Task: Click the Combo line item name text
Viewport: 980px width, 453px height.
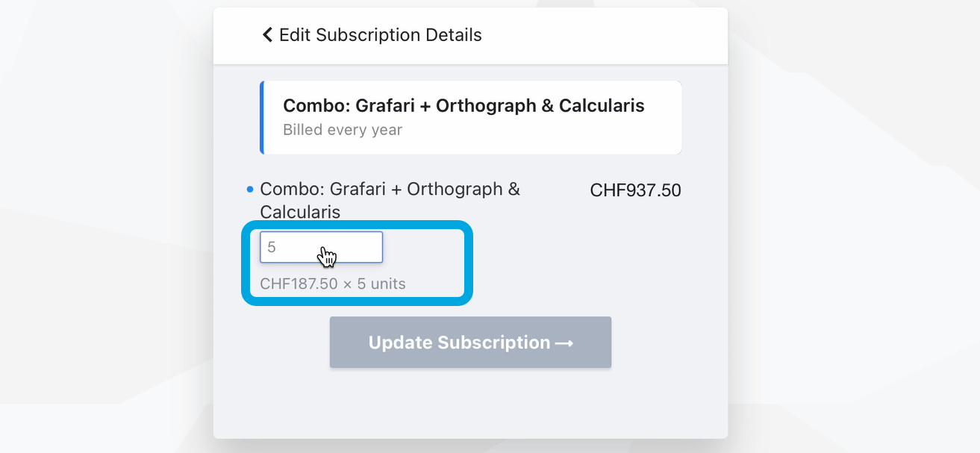Action: tap(390, 190)
